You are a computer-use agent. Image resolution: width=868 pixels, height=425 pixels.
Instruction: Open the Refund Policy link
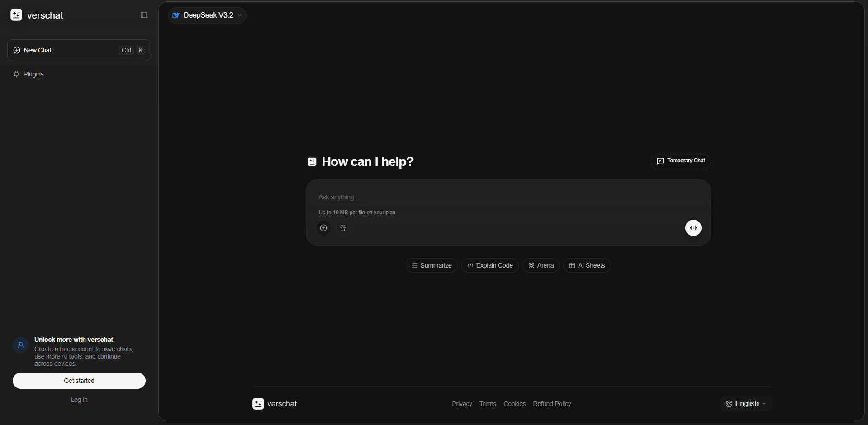point(552,404)
